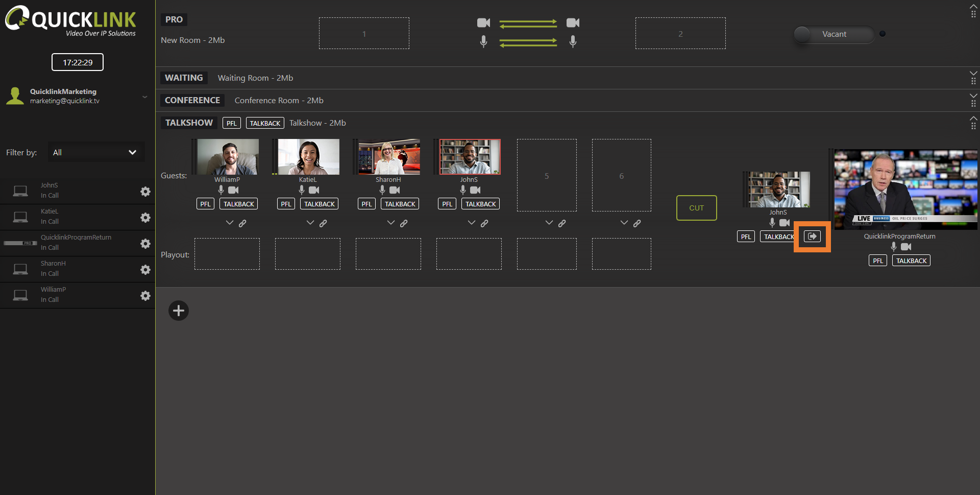Select KatieL's video thumbnail

coord(308,157)
